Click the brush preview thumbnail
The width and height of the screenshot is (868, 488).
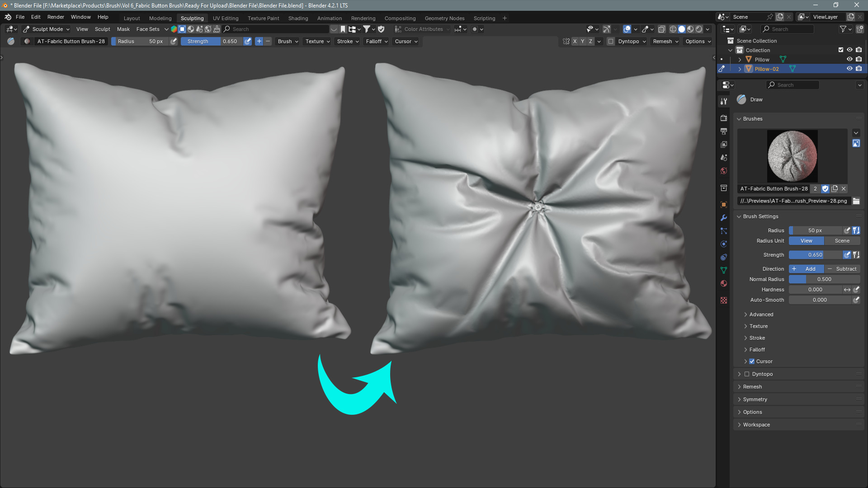[x=792, y=156]
